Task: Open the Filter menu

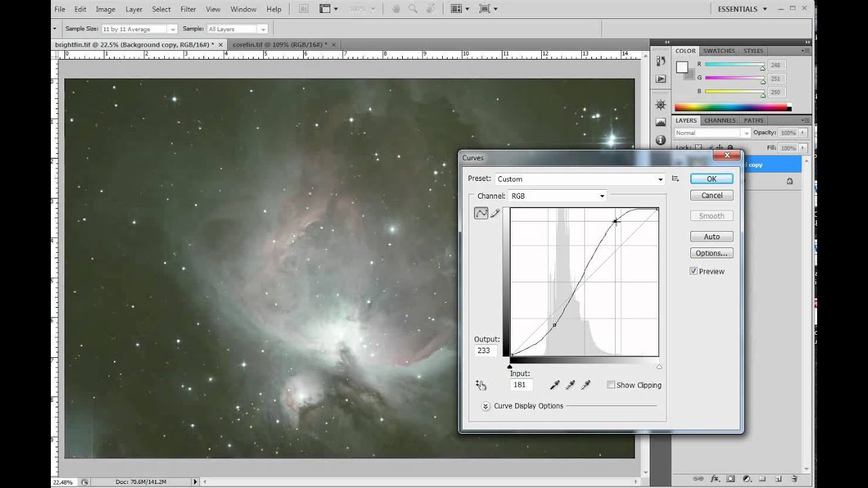Action: 188,9
